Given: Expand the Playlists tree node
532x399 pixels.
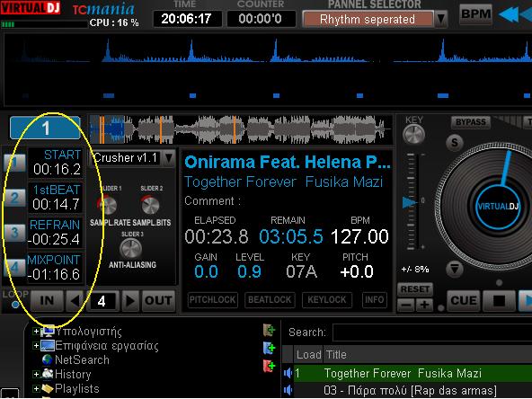Looking at the screenshot, I should pyautogui.click(x=36, y=389).
